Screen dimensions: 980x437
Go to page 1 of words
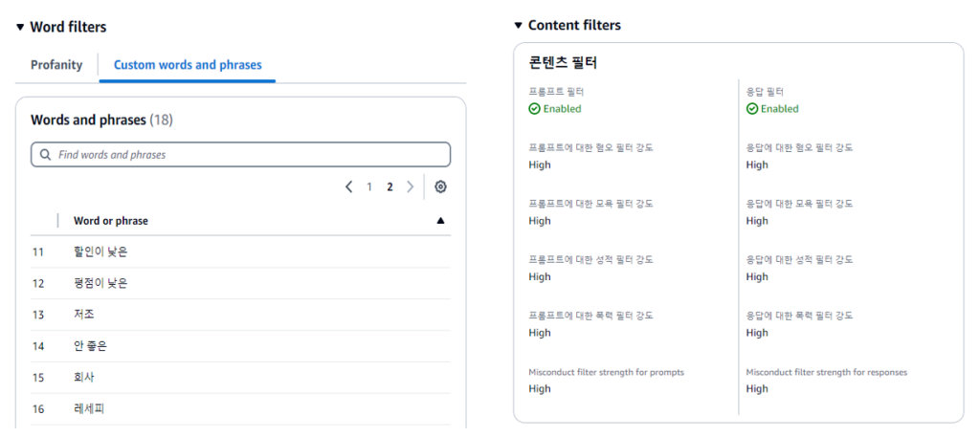[x=369, y=187]
